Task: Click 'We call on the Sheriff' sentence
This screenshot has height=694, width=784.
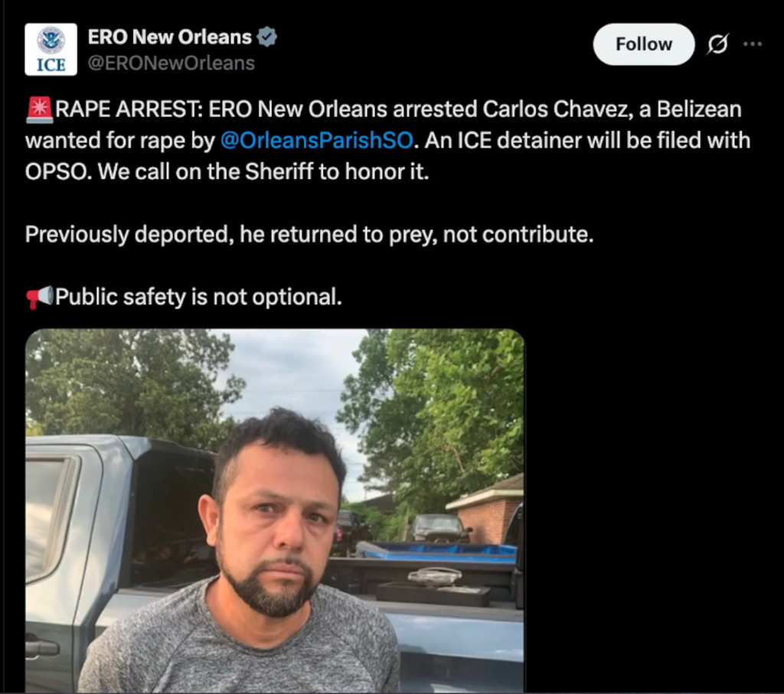Action: pyautogui.click(x=263, y=172)
